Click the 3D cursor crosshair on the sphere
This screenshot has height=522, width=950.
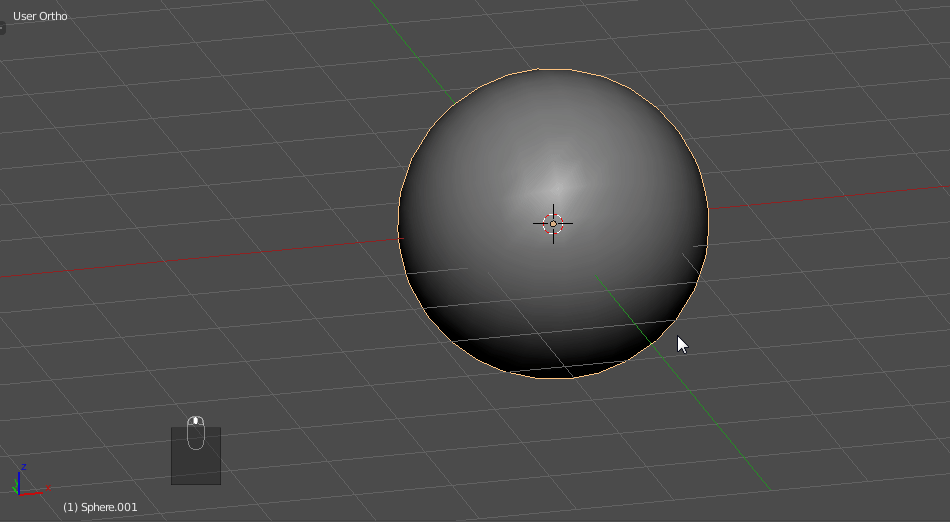coord(553,223)
